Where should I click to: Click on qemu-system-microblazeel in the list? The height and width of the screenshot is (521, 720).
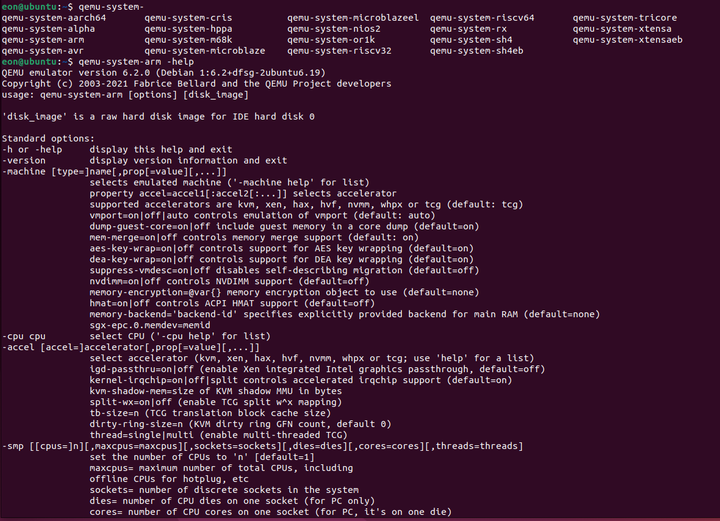[x=353, y=18]
